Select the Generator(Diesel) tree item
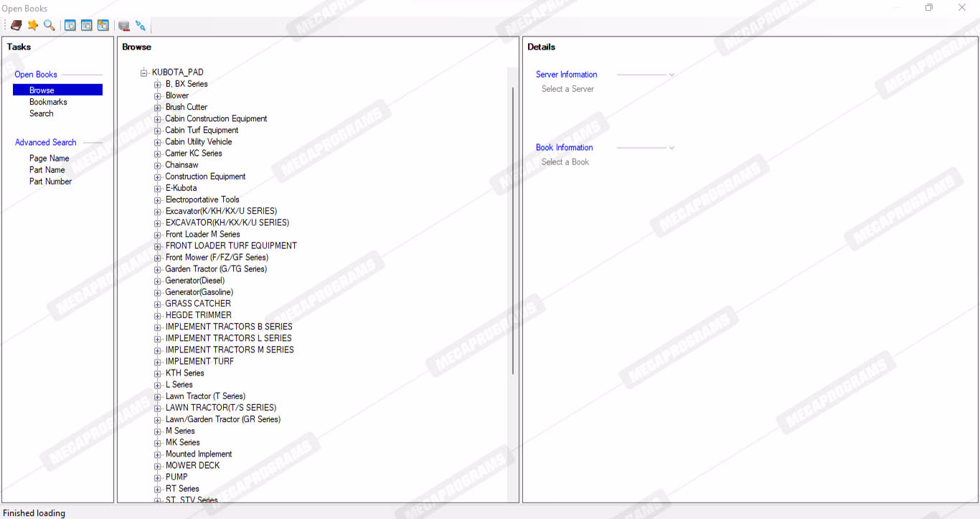980x519 pixels. 194,281
